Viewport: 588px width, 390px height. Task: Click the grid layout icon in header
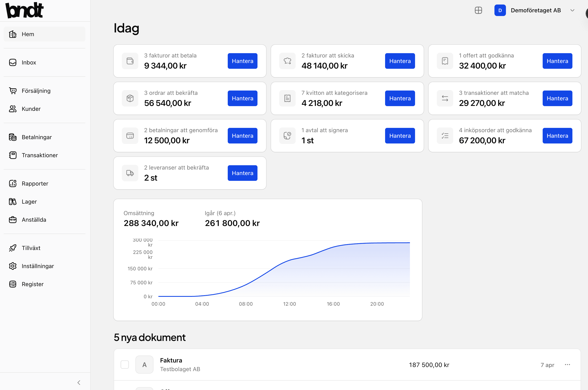(x=478, y=10)
